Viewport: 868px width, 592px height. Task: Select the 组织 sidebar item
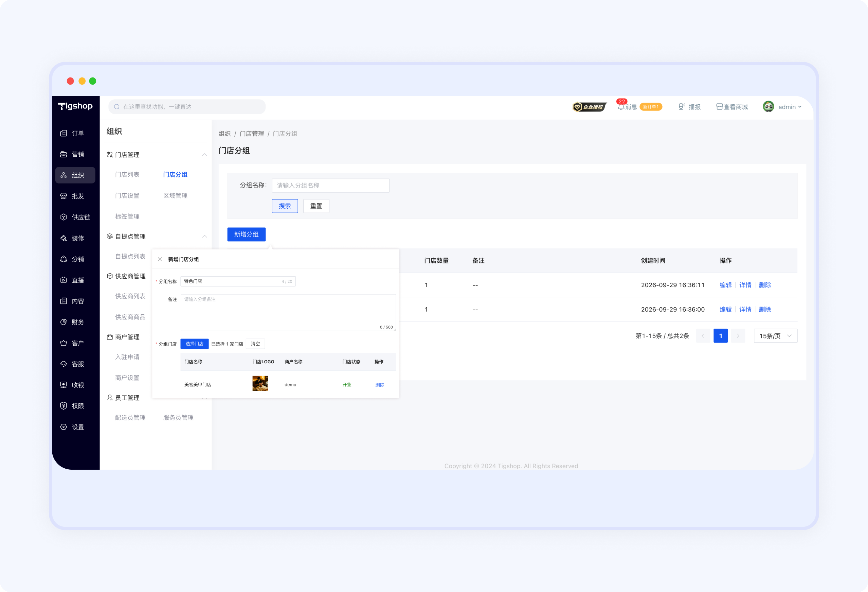point(75,175)
